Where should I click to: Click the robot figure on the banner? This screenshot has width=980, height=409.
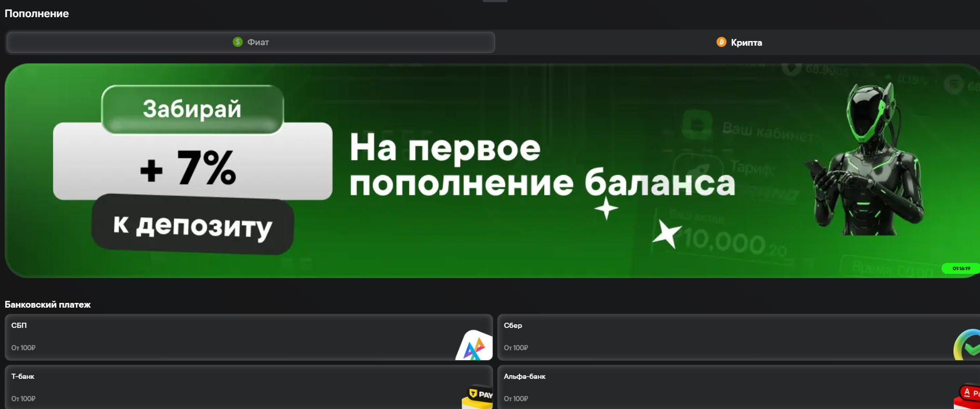click(865, 159)
